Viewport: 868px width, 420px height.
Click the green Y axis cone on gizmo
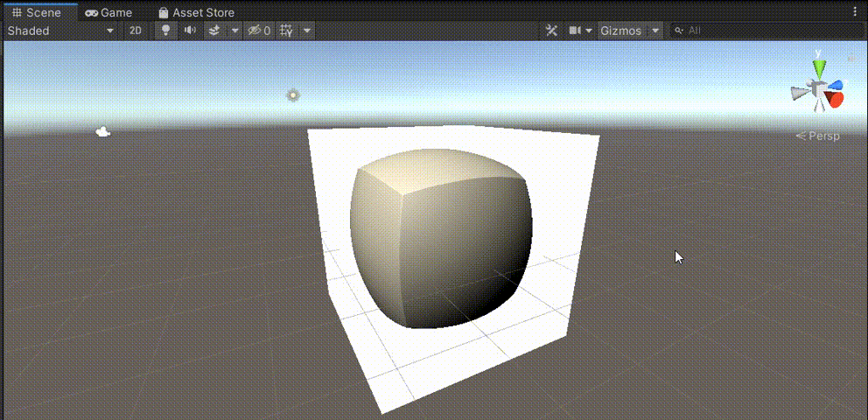click(818, 68)
